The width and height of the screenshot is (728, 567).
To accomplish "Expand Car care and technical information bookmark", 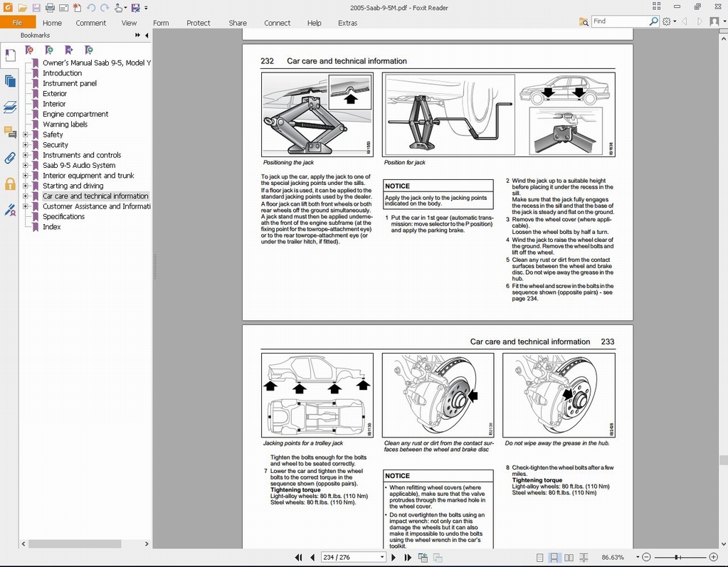I will [x=26, y=196].
